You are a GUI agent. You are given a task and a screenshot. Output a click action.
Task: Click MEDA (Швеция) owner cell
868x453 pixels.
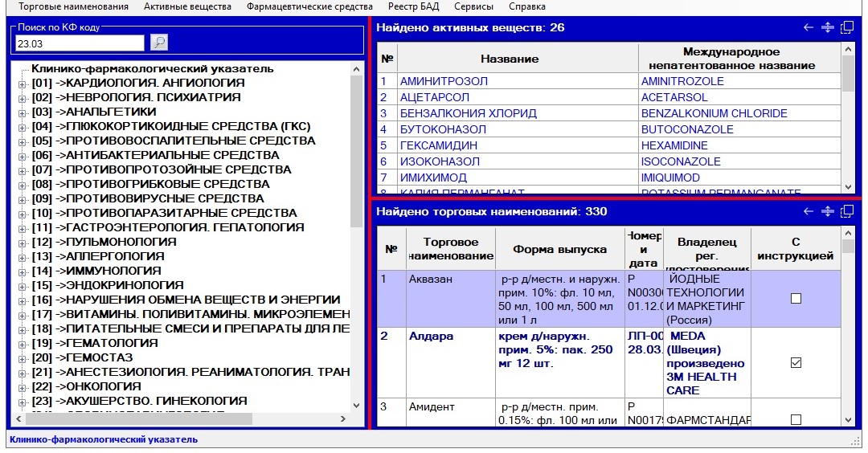tap(707, 362)
